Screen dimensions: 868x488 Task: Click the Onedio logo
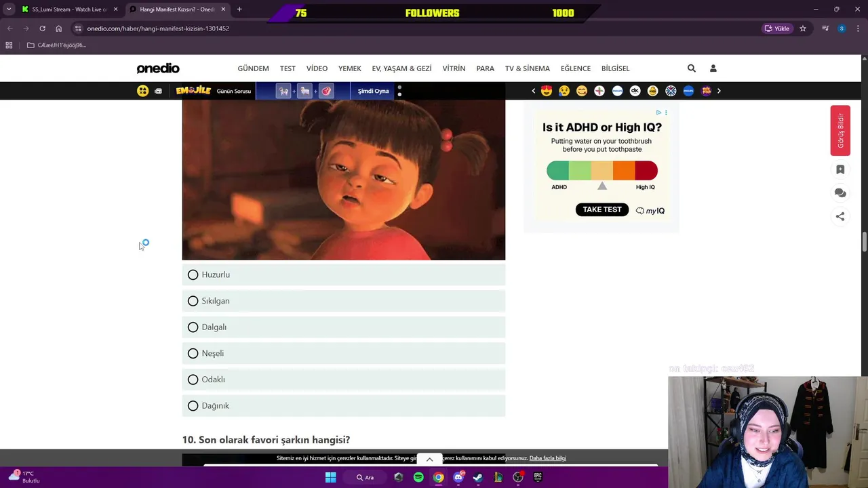[158, 68]
